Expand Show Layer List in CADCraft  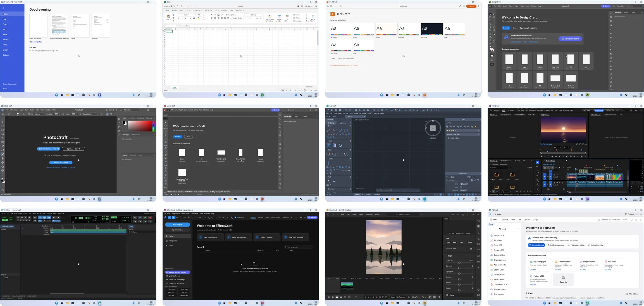(453, 138)
